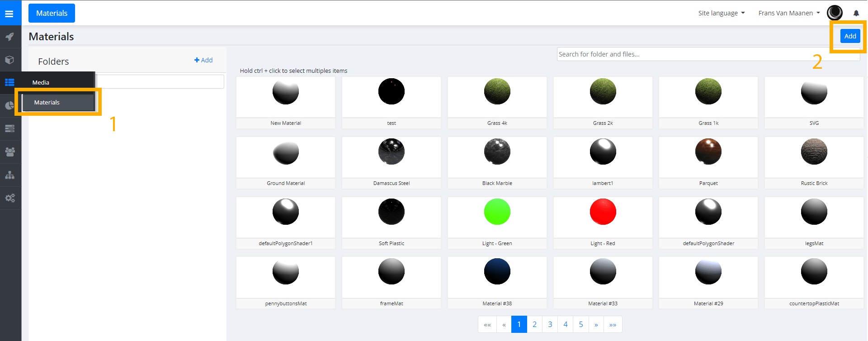Screen dimensions: 868x341
Task: Click pagination page 1
Action: tap(519, 324)
